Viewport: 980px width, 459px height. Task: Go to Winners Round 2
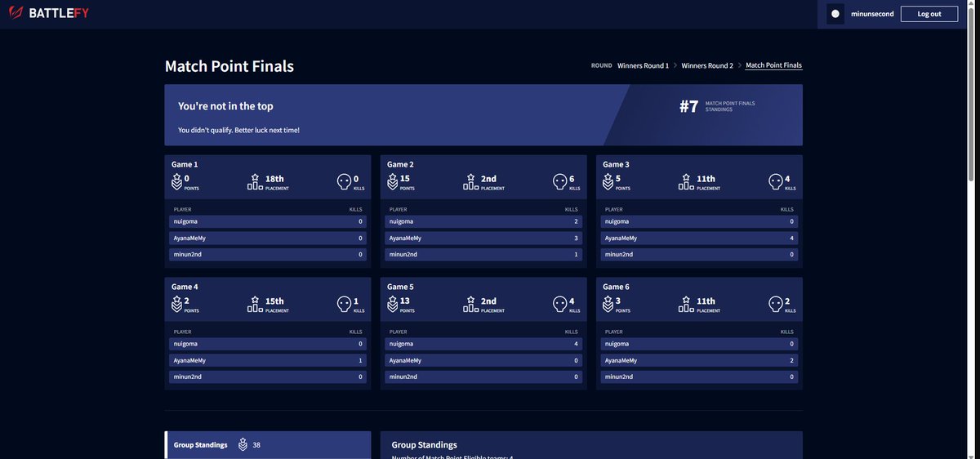point(707,65)
